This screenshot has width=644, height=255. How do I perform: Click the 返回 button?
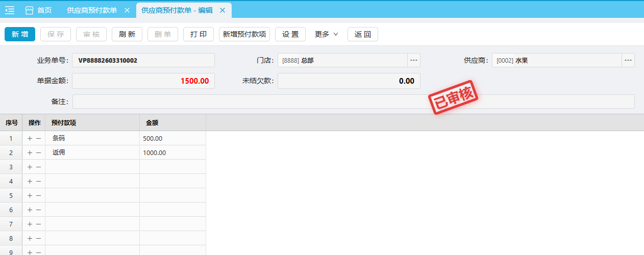pos(362,34)
